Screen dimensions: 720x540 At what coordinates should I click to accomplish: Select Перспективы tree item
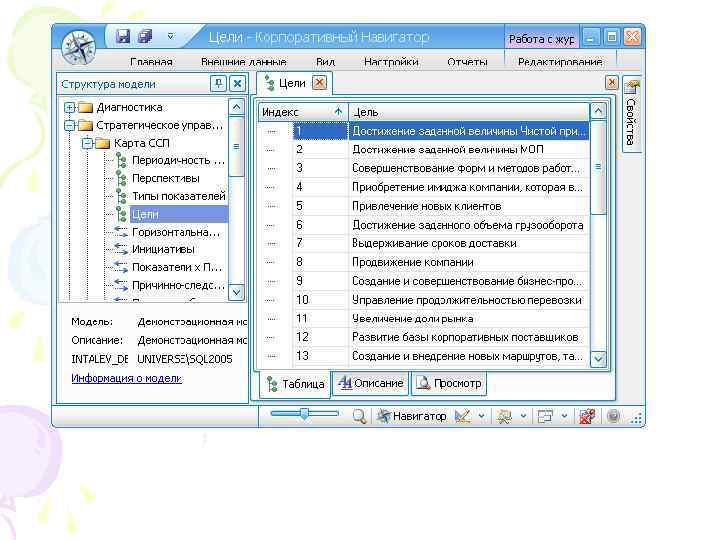166,178
